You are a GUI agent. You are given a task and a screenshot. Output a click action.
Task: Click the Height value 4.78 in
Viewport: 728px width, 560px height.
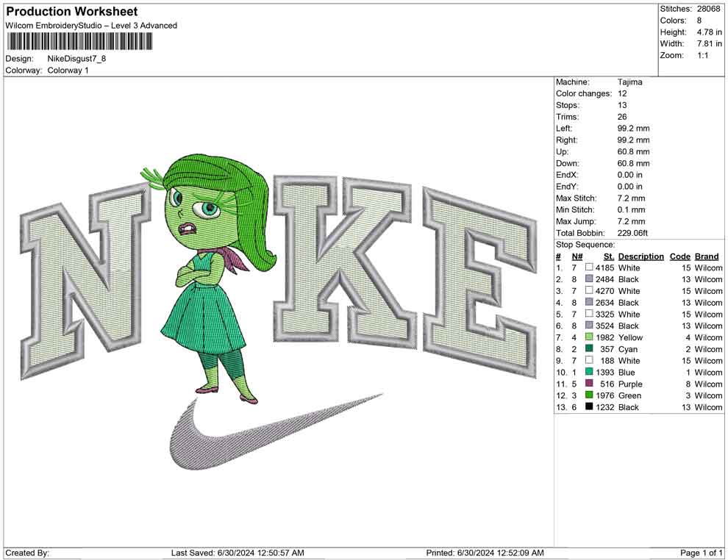coord(709,32)
